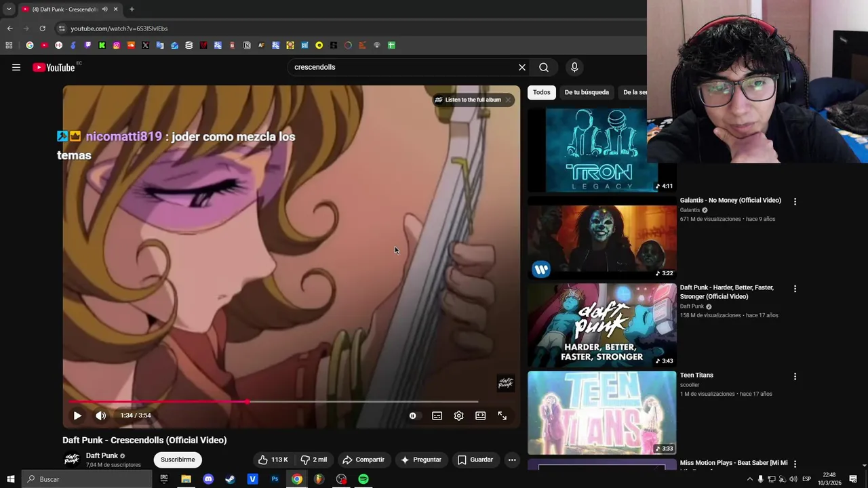868x488 pixels.
Task: Open more actions below the video
Action: click(512, 460)
